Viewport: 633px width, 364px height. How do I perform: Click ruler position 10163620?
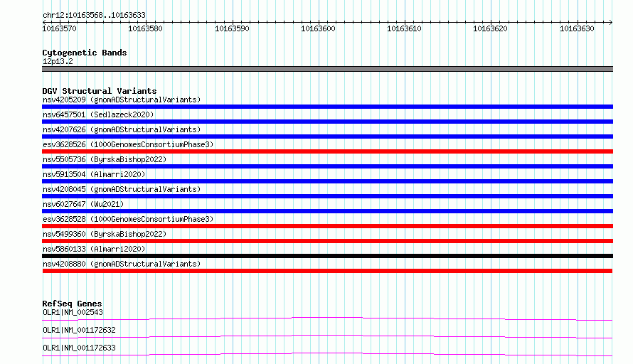tap(491, 28)
